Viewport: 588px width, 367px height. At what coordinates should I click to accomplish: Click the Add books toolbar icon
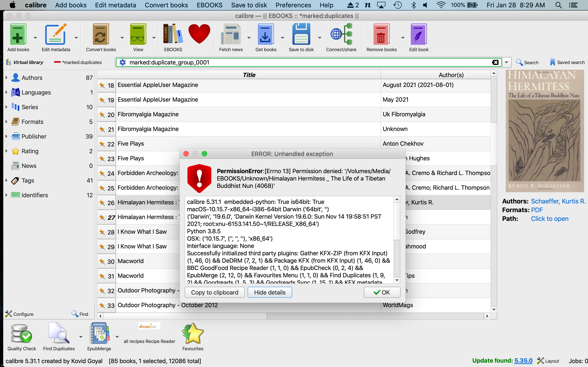pyautogui.click(x=18, y=34)
